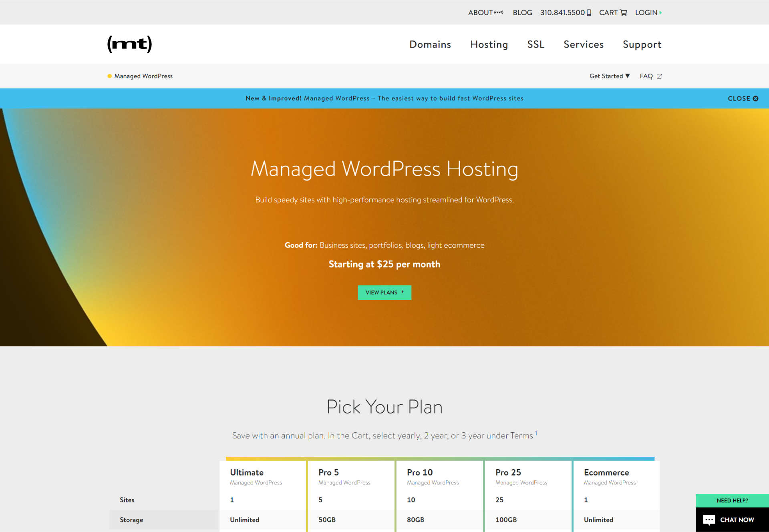769x532 pixels.
Task: Click the Sites row label
Action: pyautogui.click(x=127, y=500)
